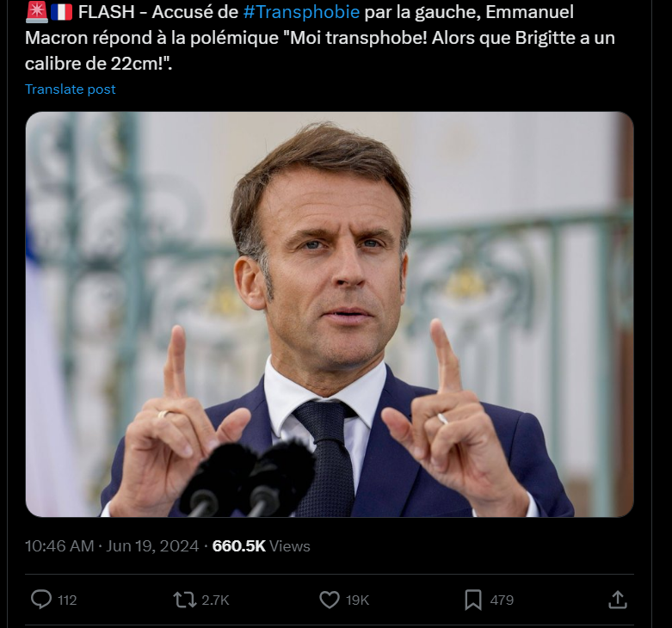Click the 10:46 AM time stamp

tap(59, 546)
